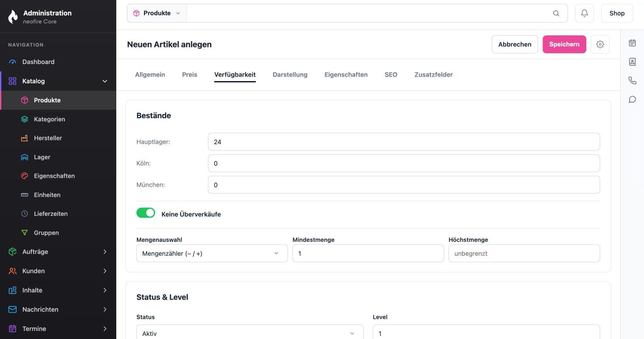The width and height of the screenshot is (644, 339).
Task: Click the Einheiten ruler icon
Action: point(25,195)
